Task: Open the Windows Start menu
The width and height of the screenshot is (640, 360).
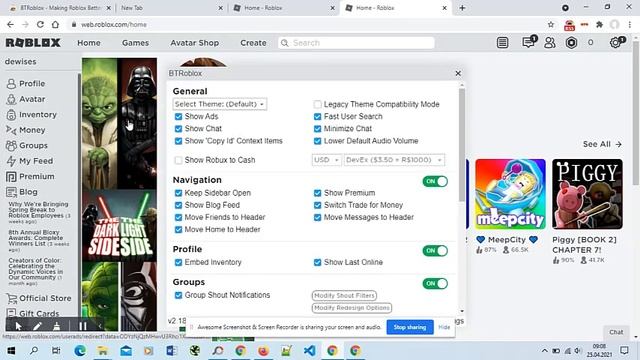Action: 11,350
